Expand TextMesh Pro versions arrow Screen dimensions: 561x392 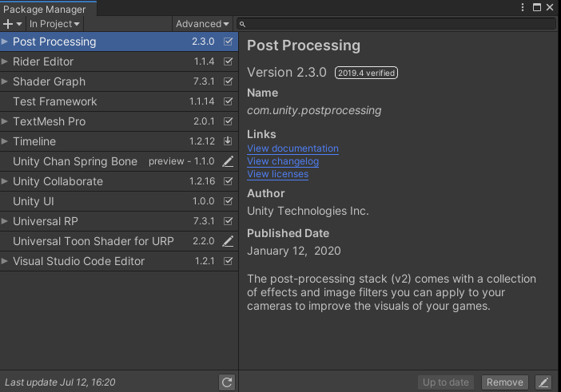tap(5, 121)
